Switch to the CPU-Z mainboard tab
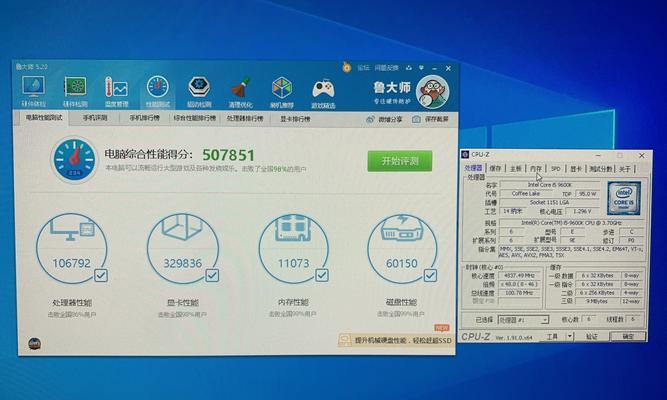 click(516, 169)
